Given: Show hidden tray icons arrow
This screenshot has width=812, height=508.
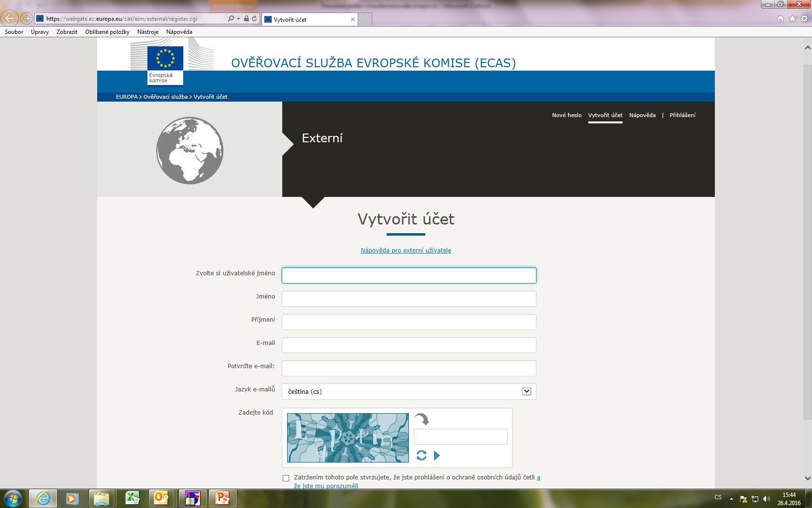Looking at the screenshot, I should (x=731, y=499).
